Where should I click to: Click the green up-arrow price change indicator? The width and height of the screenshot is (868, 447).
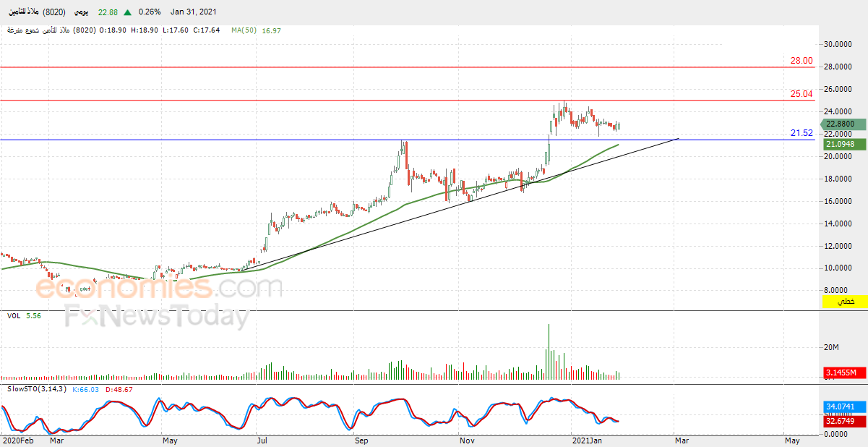[127, 12]
